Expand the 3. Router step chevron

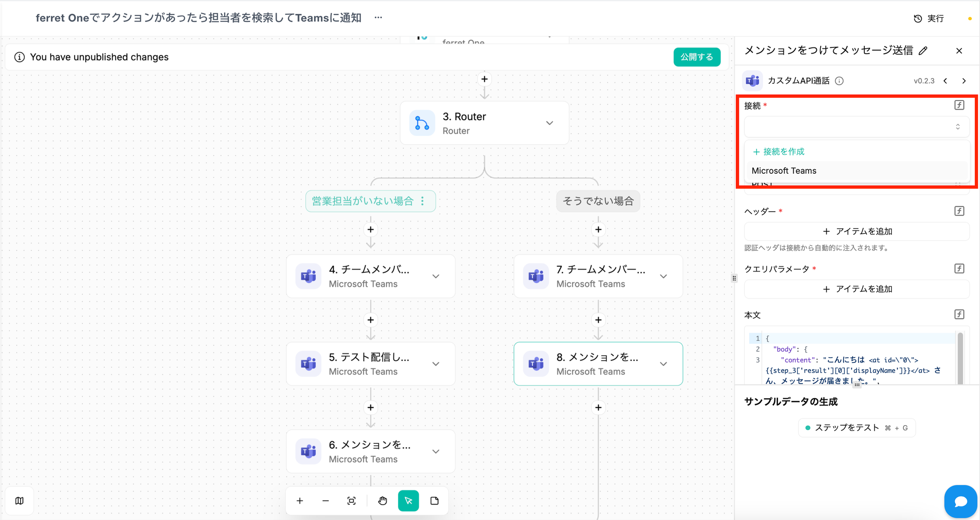click(549, 123)
